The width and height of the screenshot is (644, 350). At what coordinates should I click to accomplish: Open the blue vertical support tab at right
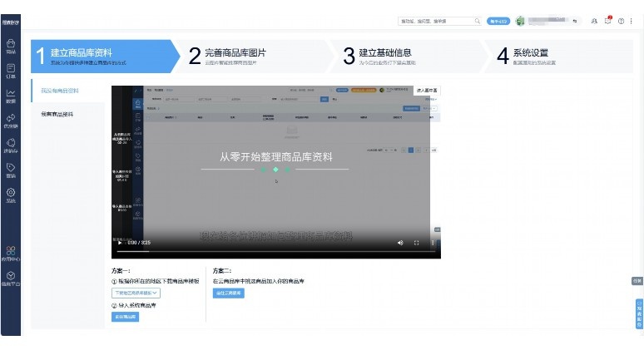pos(639,313)
